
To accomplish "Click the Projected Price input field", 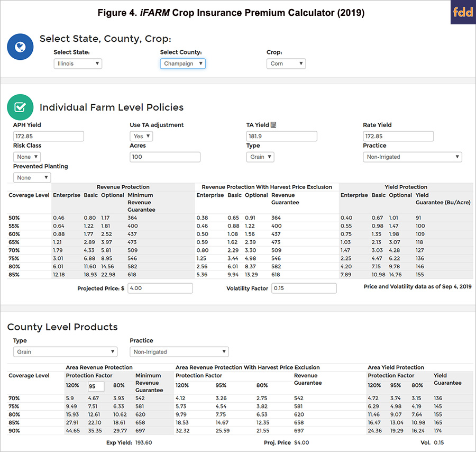I will (160, 288).
